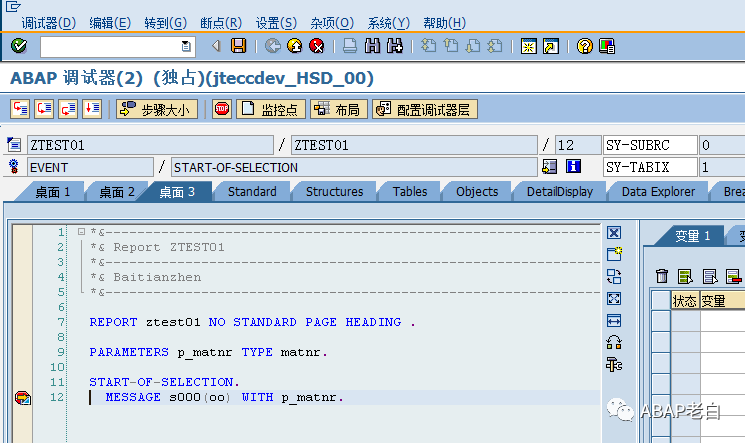745x443 pixels.
Task: Open the 系统(Y) menu
Action: tap(388, 23)
